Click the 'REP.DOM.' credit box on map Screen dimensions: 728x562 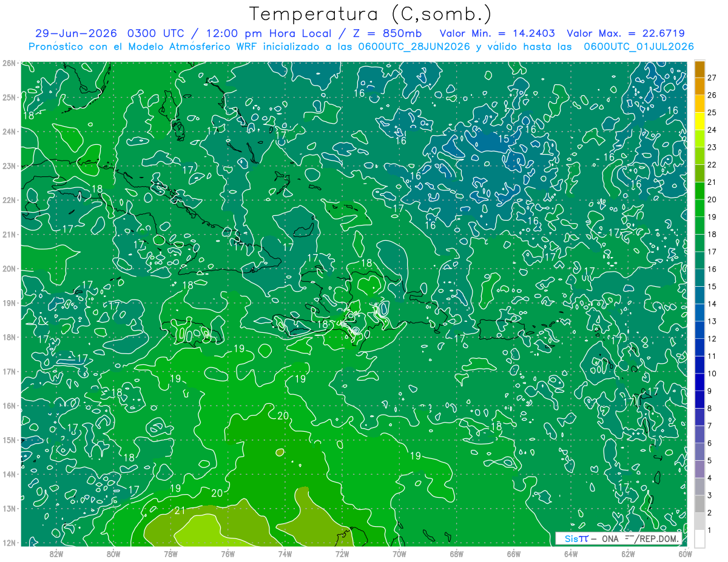(x=618, y=538)
